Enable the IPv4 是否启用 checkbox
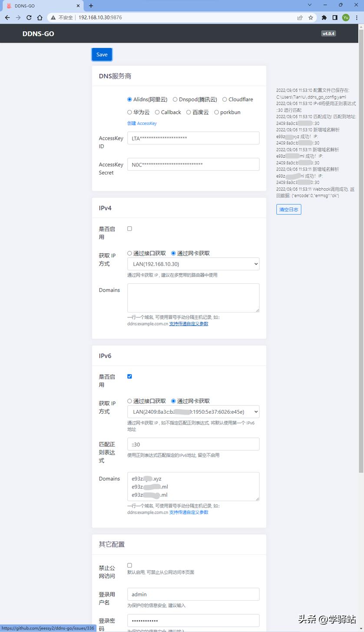Screen dimensions: 364x632 [x=129, y=228]
